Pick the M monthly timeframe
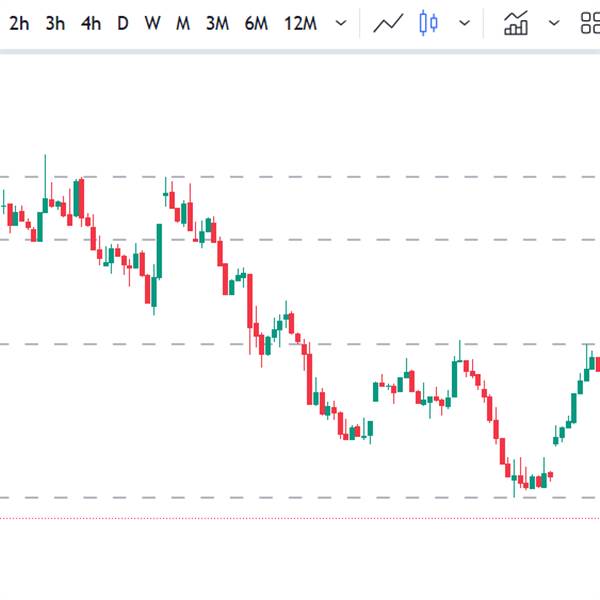This screenshot has width=600, height=600. (x=183, y=24)
